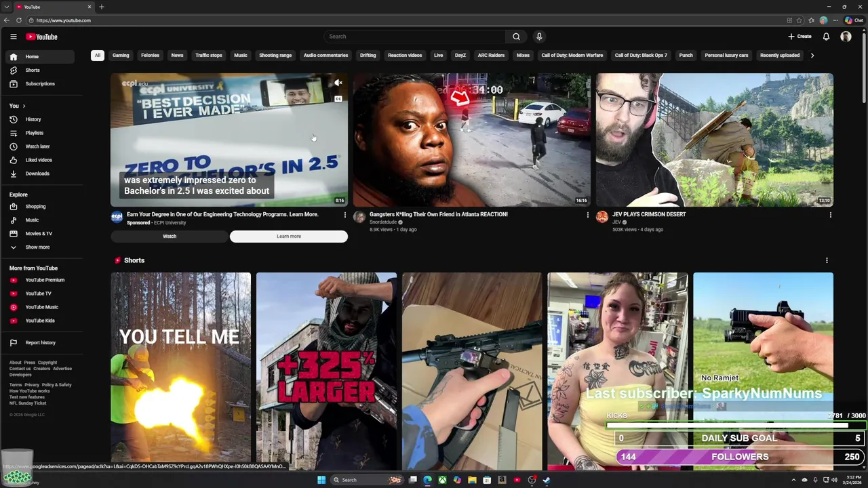This screenshot has width=868, height=488.
Task: Open the YouTube account avatar menu
Action: pyautogui.click(x=846, y=37)
